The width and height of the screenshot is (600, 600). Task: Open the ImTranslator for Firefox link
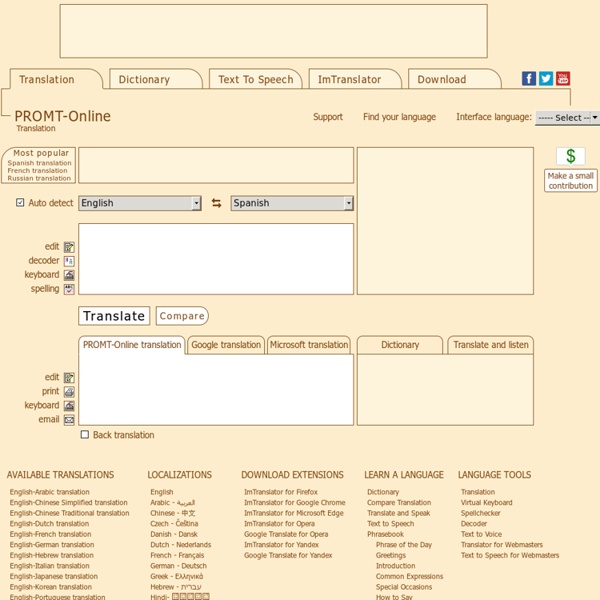(x=281, y=492)
